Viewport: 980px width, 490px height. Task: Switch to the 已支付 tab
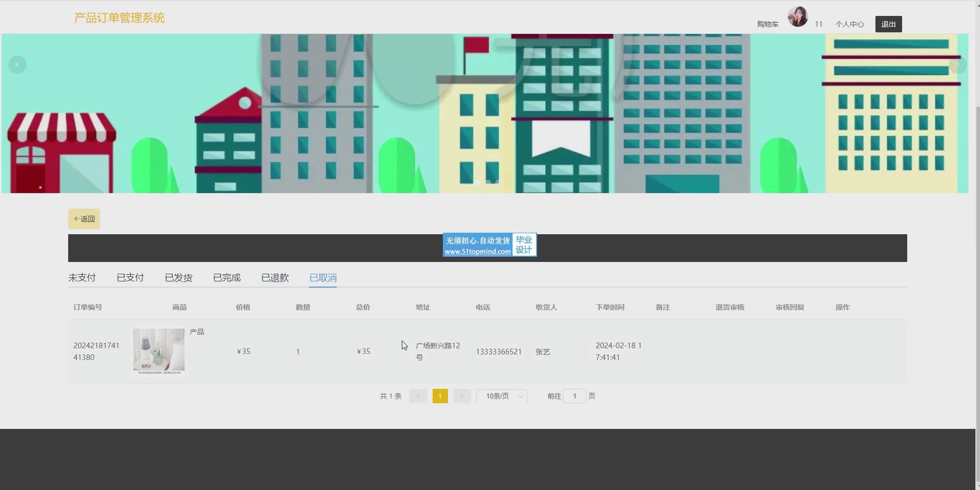pos(130,278)
